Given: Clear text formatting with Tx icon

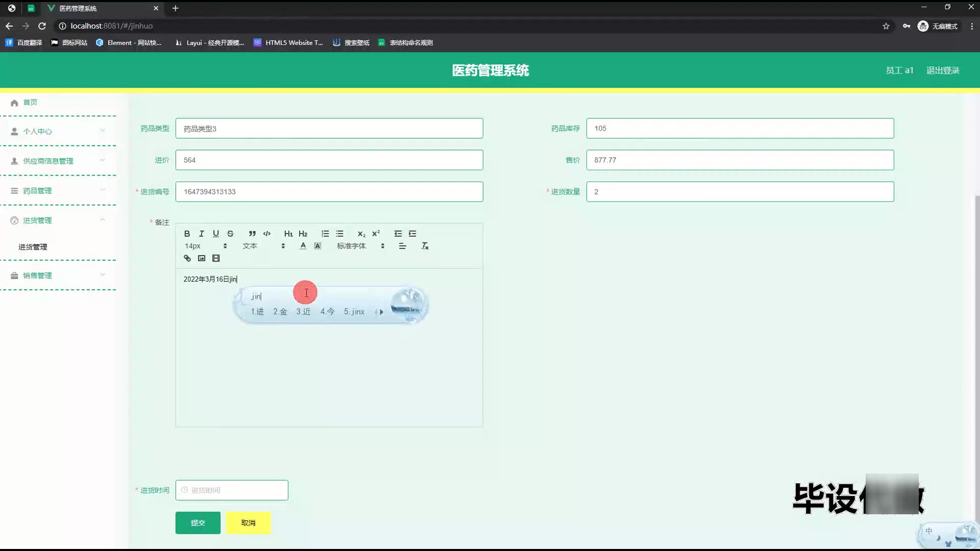Looking at the screenshot, I should [x=425, y=246].
